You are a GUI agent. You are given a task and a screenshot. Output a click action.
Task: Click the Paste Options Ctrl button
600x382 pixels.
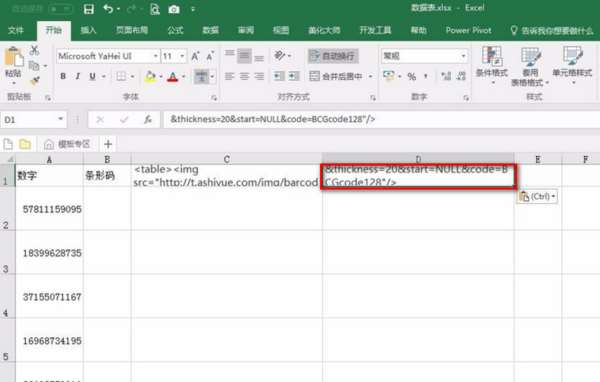click(537, 196)
